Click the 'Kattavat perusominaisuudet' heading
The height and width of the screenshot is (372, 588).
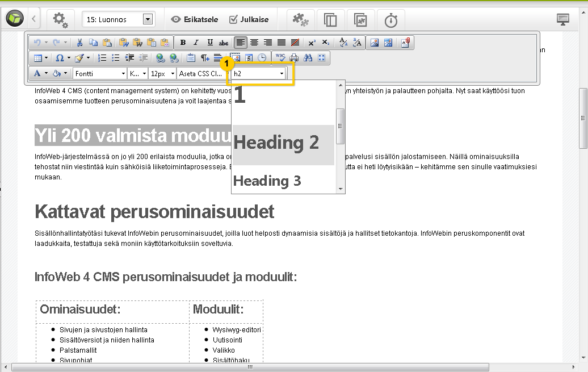point(154,212)
